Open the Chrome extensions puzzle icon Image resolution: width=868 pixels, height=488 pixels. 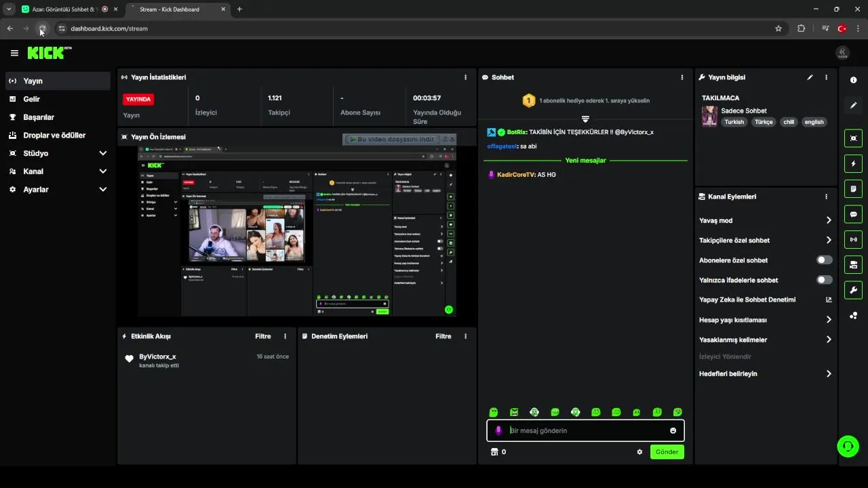click(802, 28)
